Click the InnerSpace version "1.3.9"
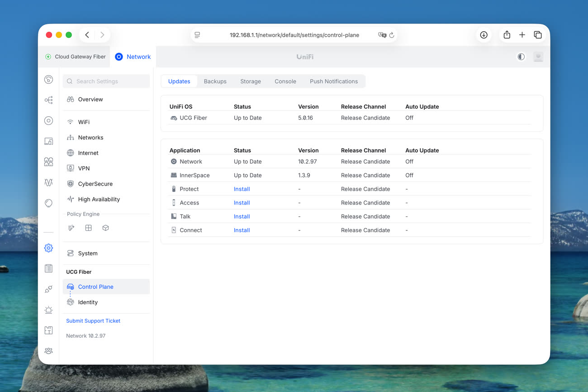Viewport: 588px width, 392px height. (304, 175)
